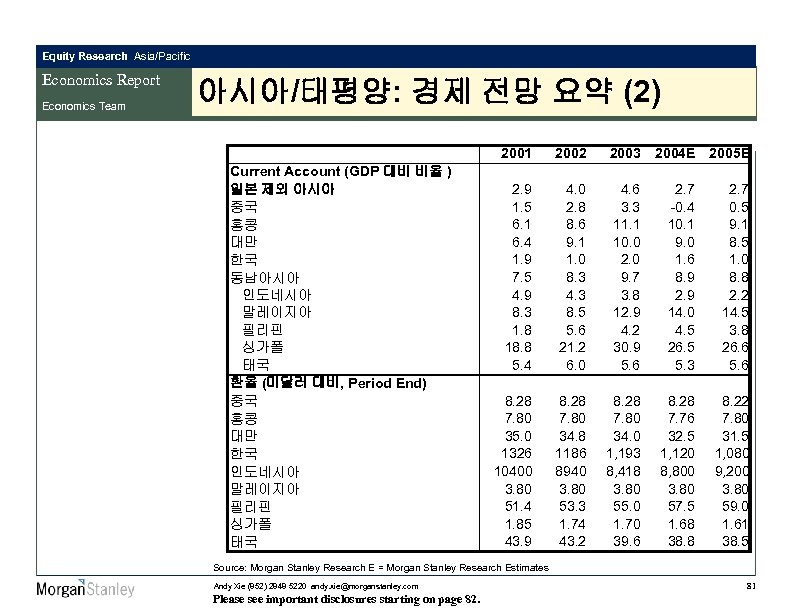This screenshot has height=612, width=792.
Task: Open the andy.xie@morganstanley.com email address
Action: click(364, 586)
